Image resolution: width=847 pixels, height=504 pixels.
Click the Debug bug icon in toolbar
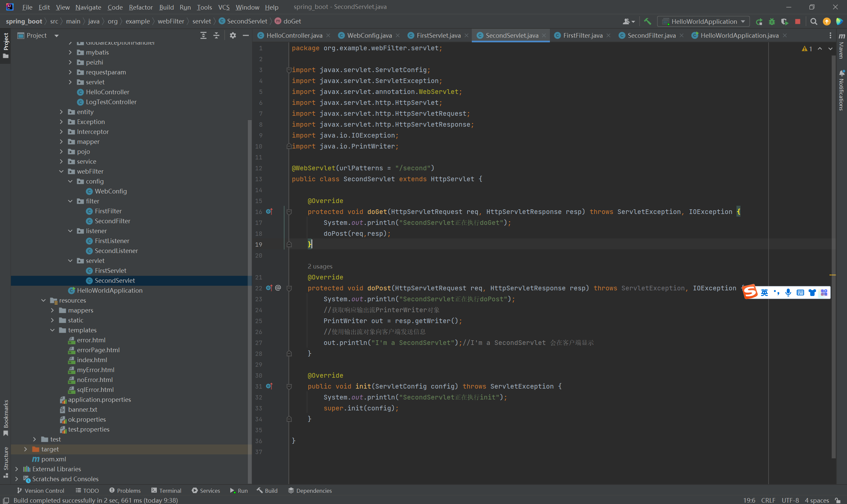tap(772, 21)
